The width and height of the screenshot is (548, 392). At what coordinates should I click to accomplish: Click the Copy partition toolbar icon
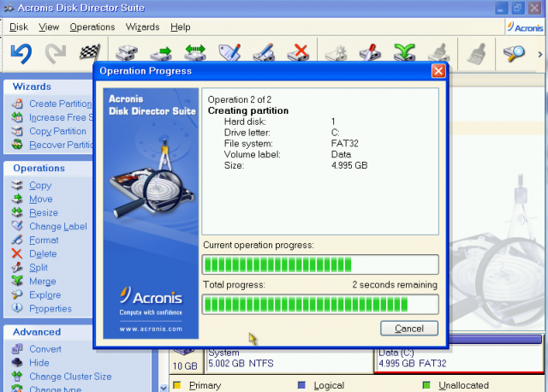coord(127,53)
